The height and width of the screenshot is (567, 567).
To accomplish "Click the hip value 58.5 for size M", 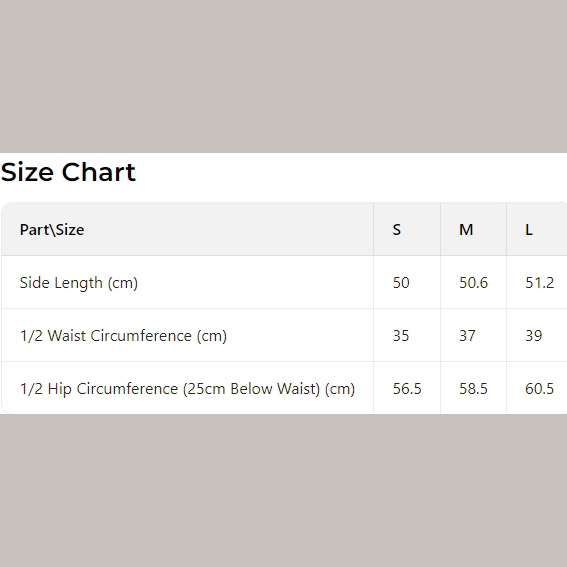I will coord(473,389).
